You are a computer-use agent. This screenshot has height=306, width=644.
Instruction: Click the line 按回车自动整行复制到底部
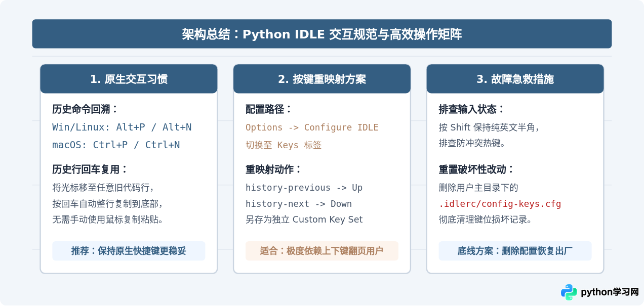[x=107, y=204]
